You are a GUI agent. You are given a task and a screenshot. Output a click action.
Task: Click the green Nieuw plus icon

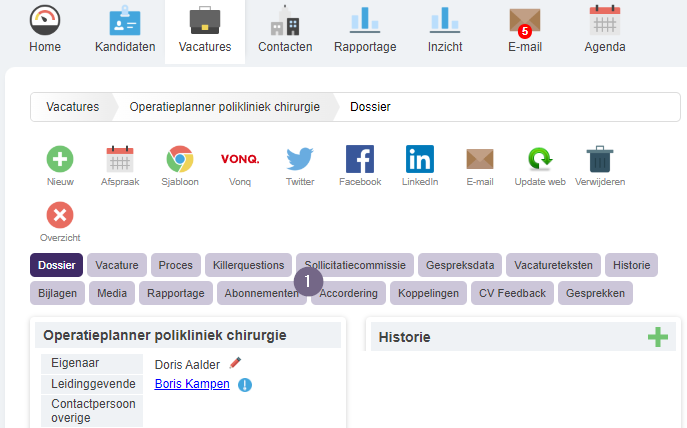click(x=60, y=159)
